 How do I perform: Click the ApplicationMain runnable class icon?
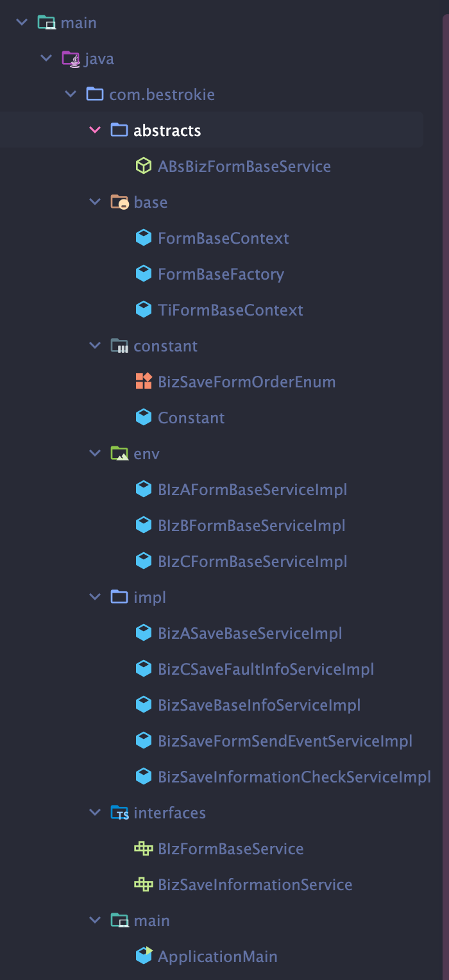(x=144, y=956)
